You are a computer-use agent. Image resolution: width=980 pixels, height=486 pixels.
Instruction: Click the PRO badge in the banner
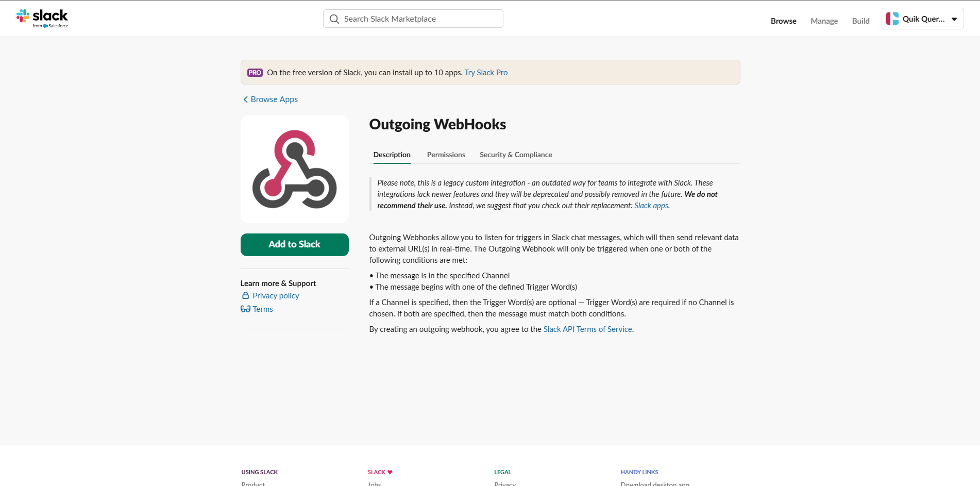[255, 73]
